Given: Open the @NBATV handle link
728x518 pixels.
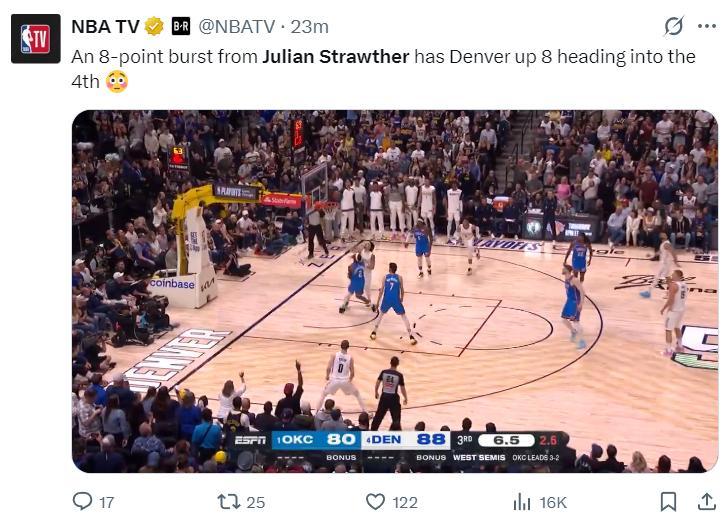Looking at the screenshot, I should 237,26.
